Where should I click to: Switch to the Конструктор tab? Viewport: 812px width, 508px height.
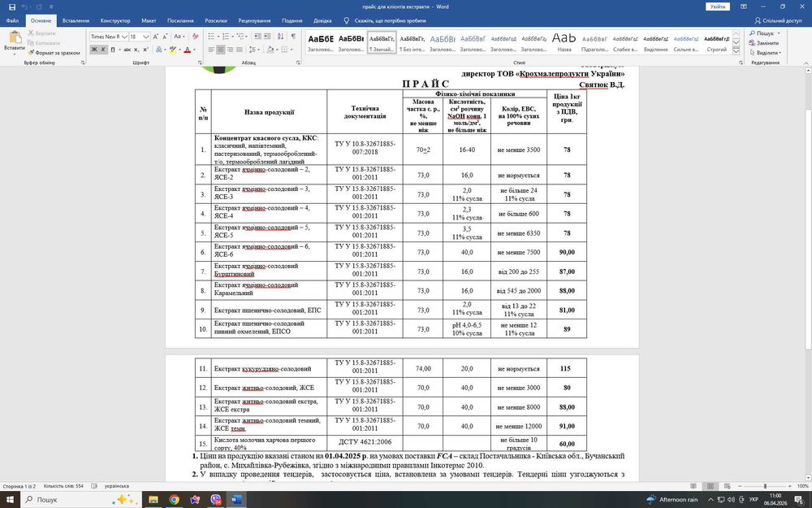[x=115, y=21]
